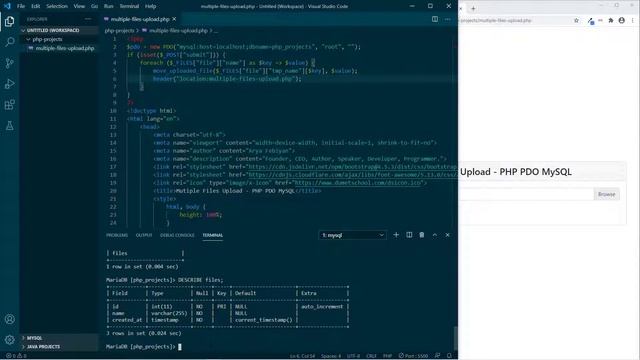
Task: Open the Test flask view
Action: (x=9, y=126)
